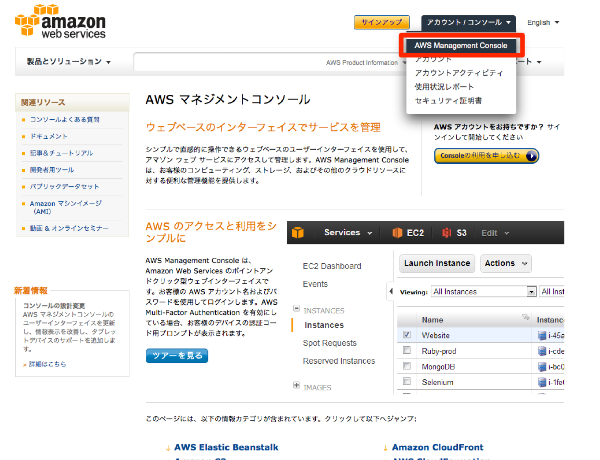Jump to Amazon CloudFront section
This screenshot has width=600, height=460.
coord(437,447)
